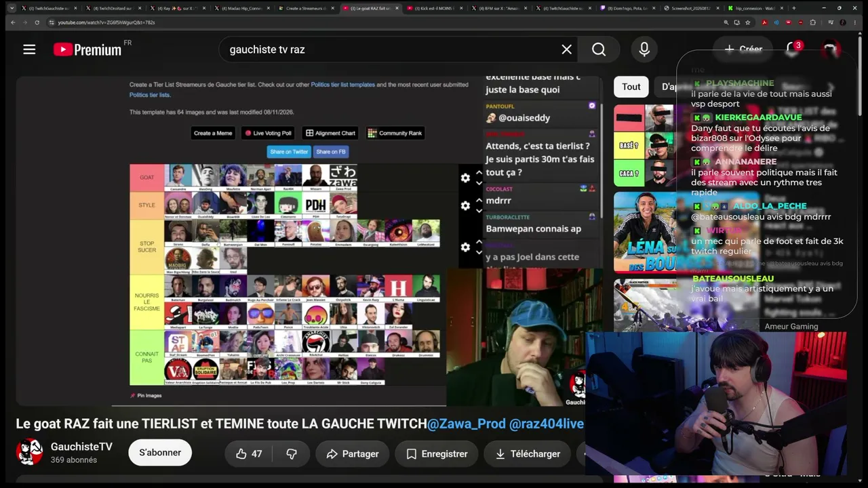The width and height of the screenshot is (868, 488).
Task: Subscribe with the S'abonner button
Action: [x=160, y=453]
